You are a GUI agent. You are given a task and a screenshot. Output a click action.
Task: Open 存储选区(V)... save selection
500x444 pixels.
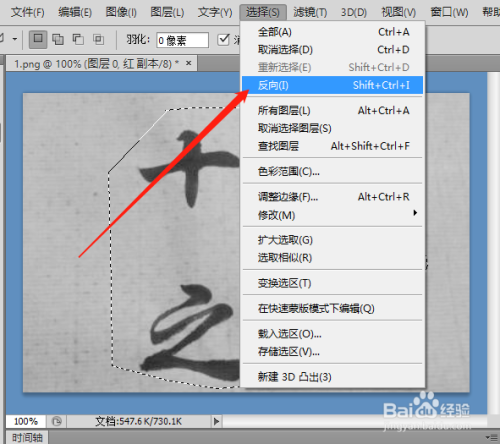click(x=332, y=352)
